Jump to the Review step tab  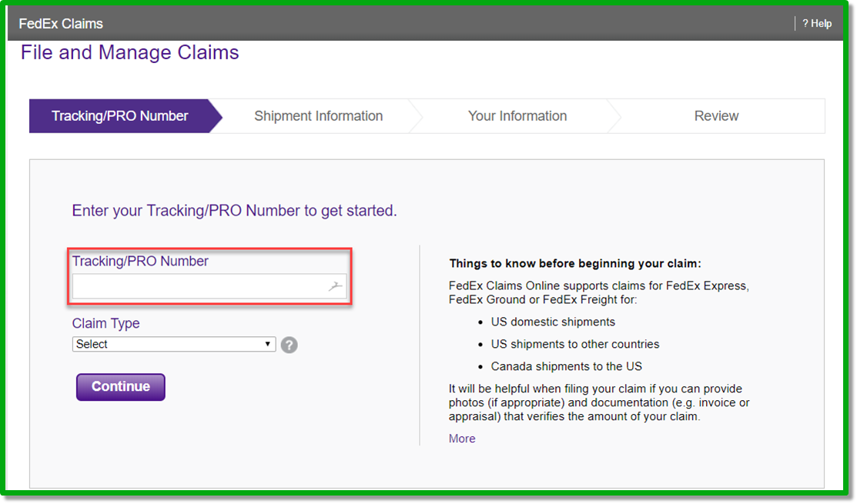pyautogui.click(x=716, y=115)
